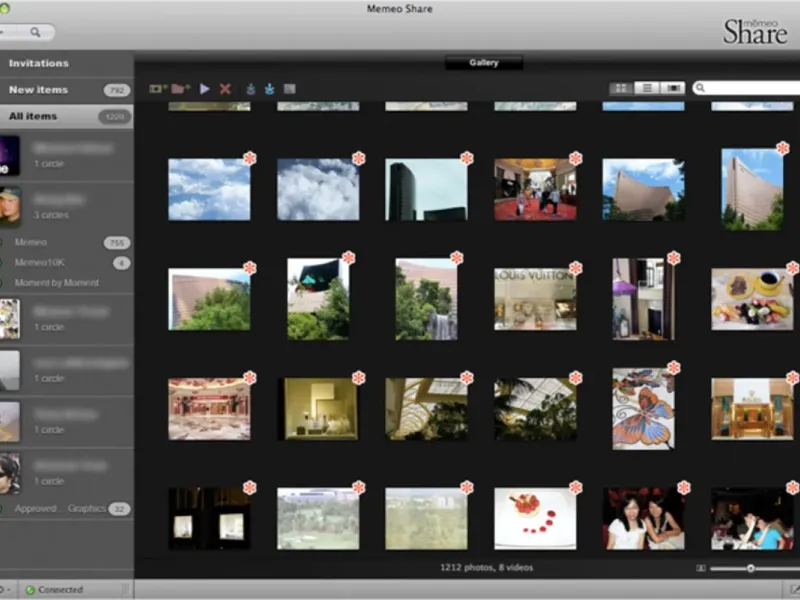This screenshot has width=800, height=600.
Task: Open the Moment by Moment circle
Action: (57, 283)
